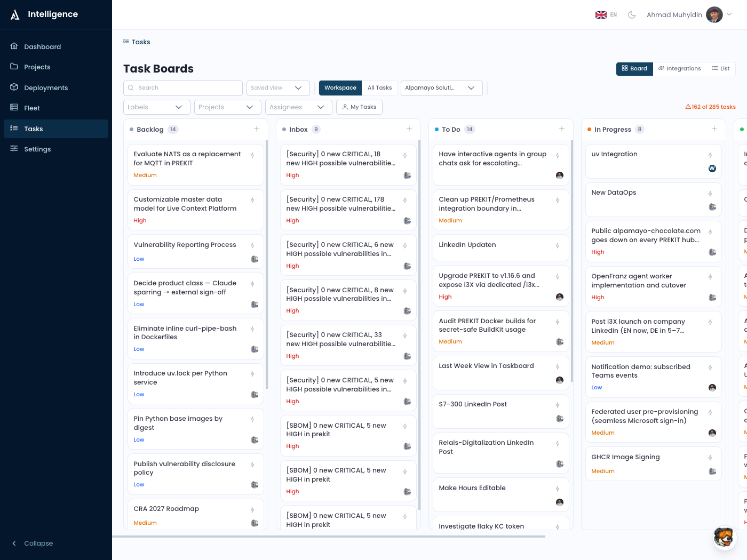747x560 pixels.
Task: Open Federated user pre-provisioning card
Action: pos(653,422)
